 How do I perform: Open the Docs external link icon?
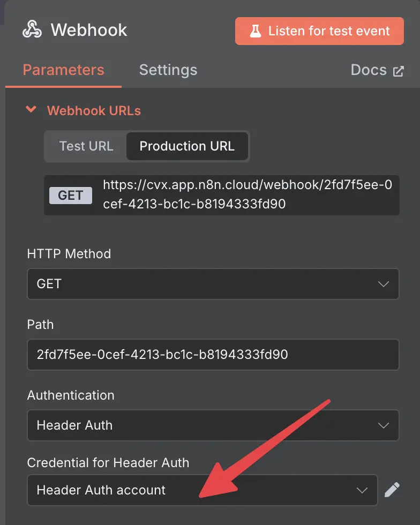(x=398, y=71)
